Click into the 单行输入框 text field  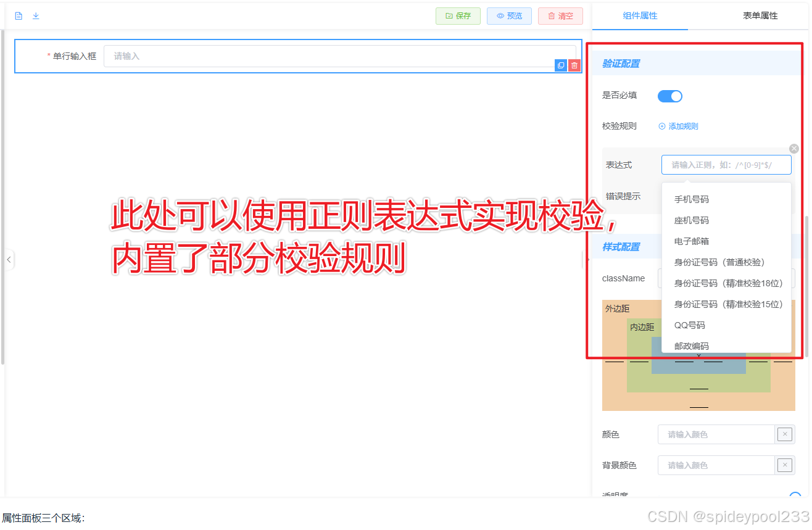click(339, 56)
